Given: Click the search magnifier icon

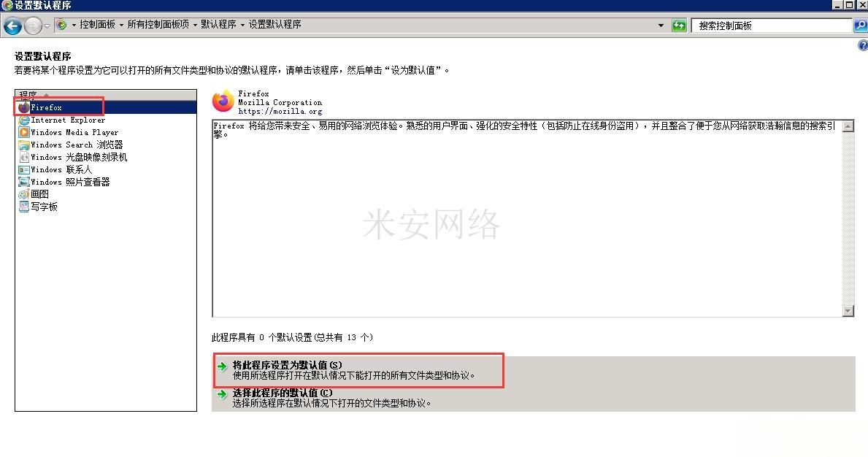Looking at the screenshot, I should pos(861,26).
